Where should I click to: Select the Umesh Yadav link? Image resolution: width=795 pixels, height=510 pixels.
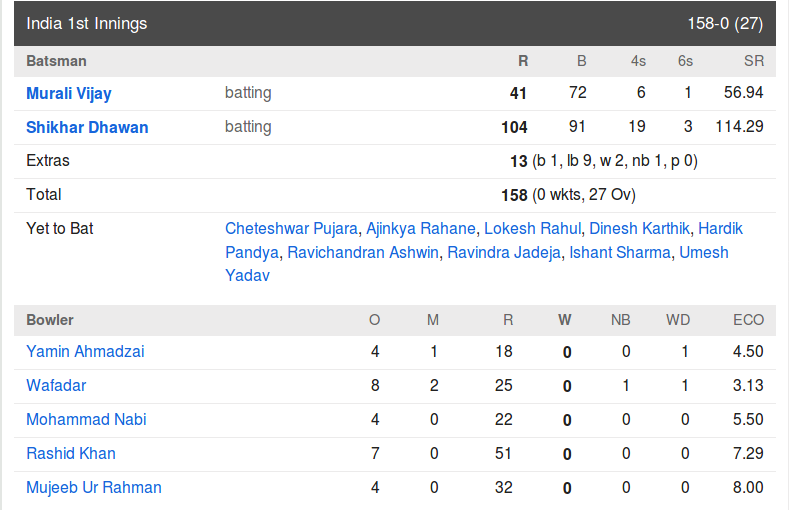tap(704, 252)
